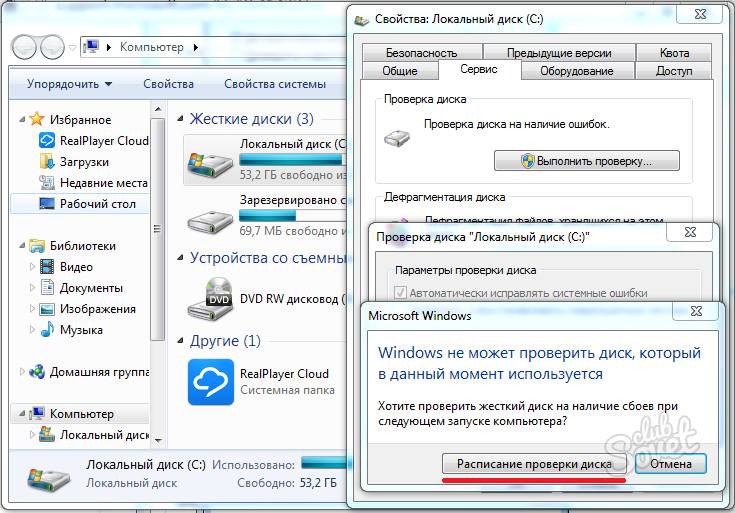Click the Свойства window title icon

(x=361, y=20)
